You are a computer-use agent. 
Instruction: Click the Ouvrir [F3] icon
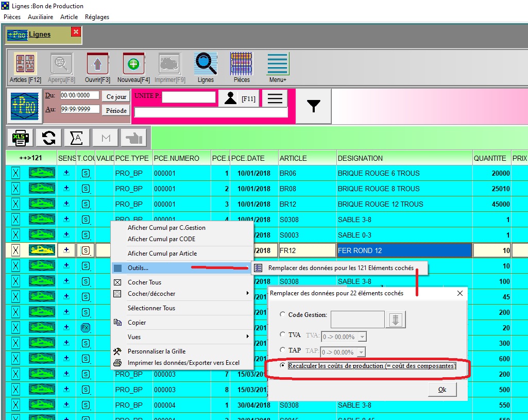tap(97, 64)
